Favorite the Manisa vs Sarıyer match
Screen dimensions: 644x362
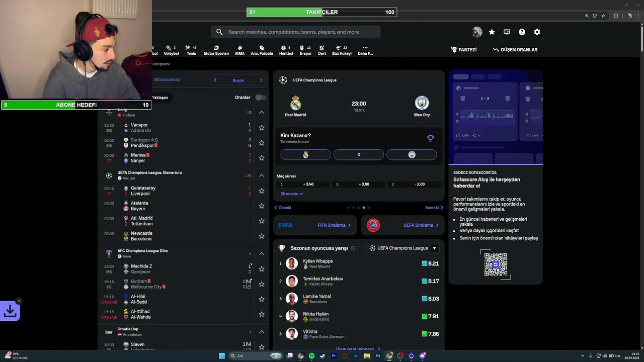pyautogui.click(x=262, y=158)
